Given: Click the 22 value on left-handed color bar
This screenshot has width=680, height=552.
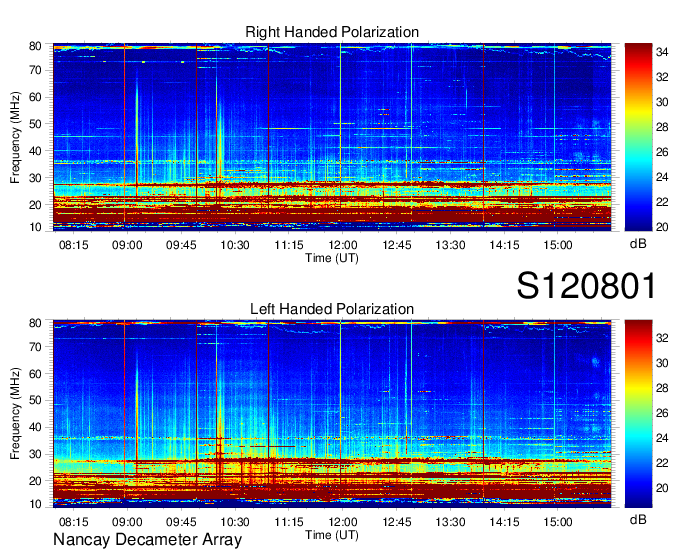Looking at the screenshot, I should (x=662, y=463).
